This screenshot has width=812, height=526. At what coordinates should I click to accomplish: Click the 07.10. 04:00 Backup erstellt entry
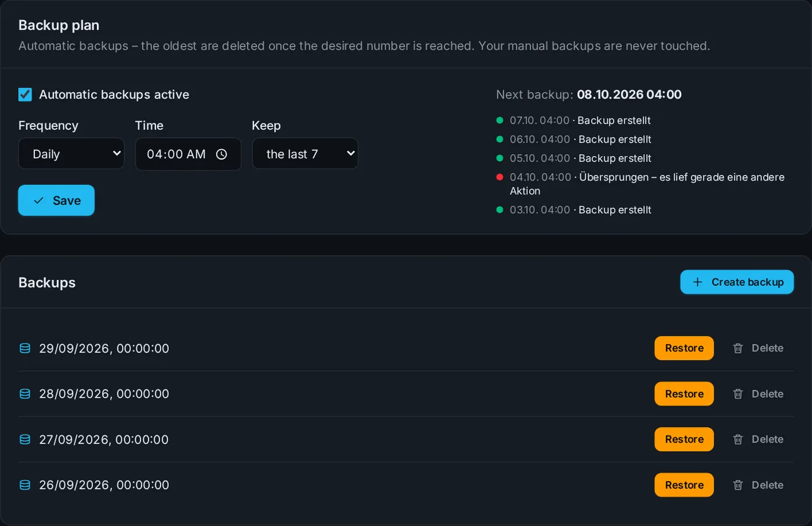pyautogui.click(x=580, y=121)
